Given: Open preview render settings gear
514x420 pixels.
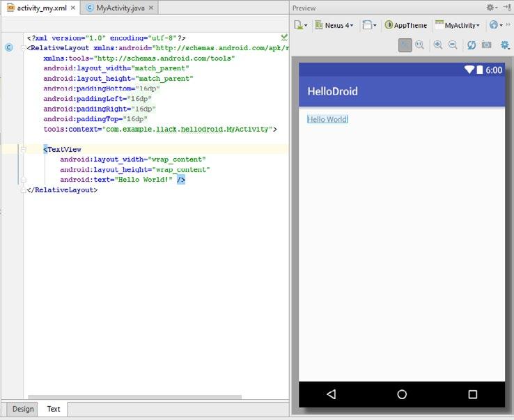Looking at the screenshot, I should click(x=505, y=45).
